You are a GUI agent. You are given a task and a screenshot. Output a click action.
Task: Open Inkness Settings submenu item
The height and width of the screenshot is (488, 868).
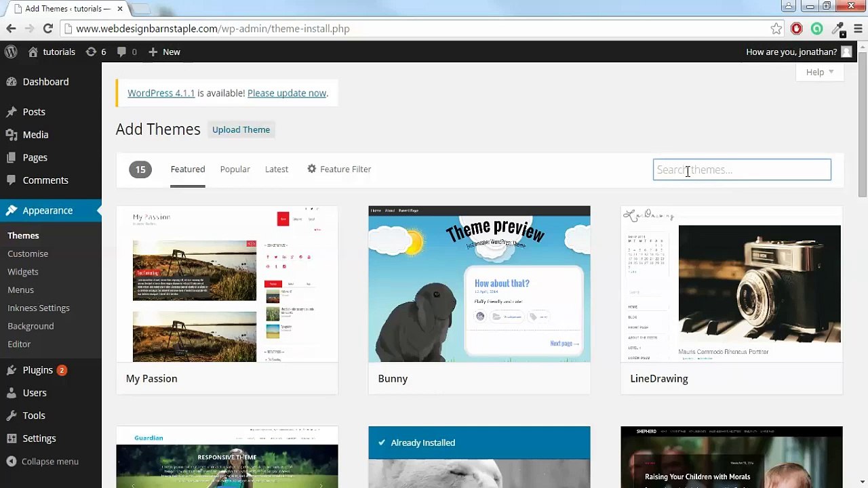click(x=39, y=308)
